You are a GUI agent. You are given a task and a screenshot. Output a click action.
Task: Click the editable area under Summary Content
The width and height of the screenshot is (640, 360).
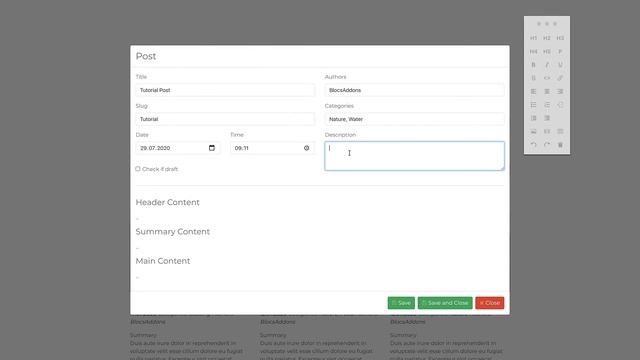(320, 248)
